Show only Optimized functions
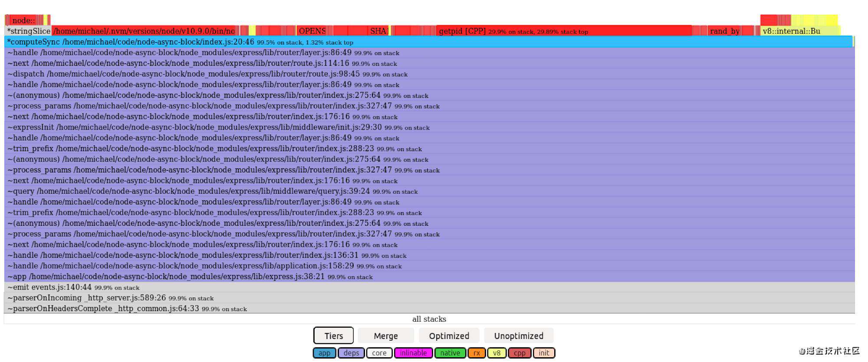 coord(449,336)
